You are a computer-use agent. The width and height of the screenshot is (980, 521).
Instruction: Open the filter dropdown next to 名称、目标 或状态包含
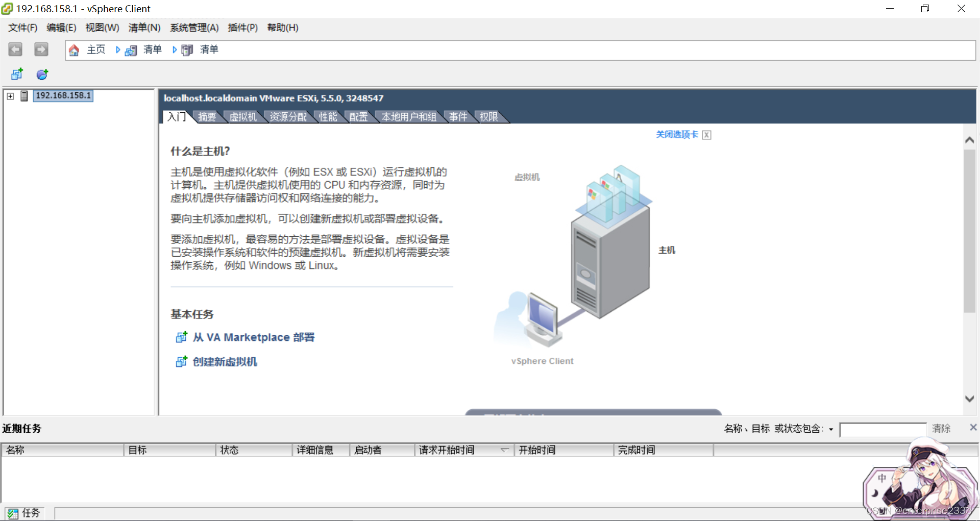[831, 430]
